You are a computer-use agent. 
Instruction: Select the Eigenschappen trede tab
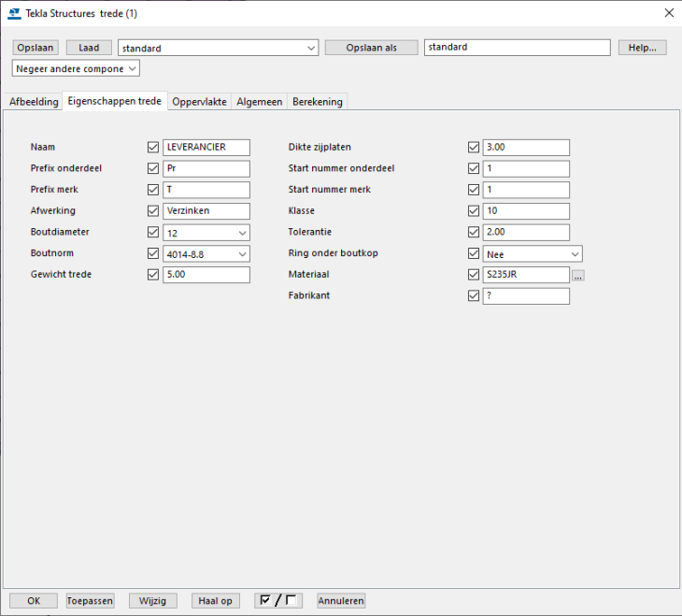(x=115, y=101)
